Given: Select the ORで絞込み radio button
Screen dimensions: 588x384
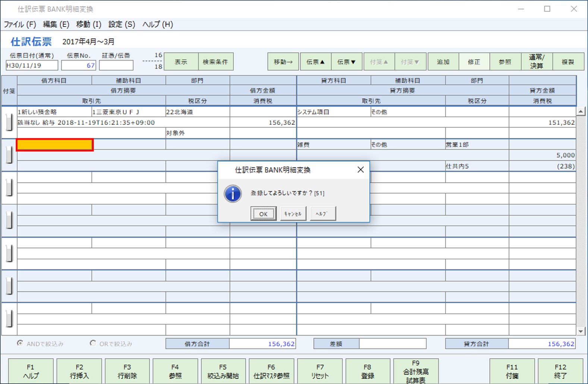Looking at the screenshot, I should [93, 343].
